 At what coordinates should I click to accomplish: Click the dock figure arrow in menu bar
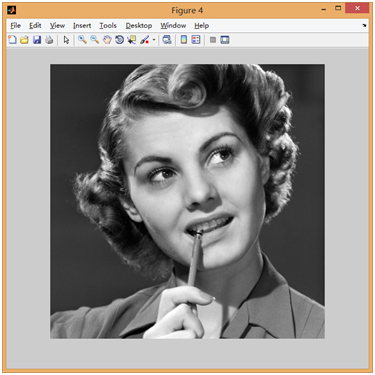coord(364,25)
